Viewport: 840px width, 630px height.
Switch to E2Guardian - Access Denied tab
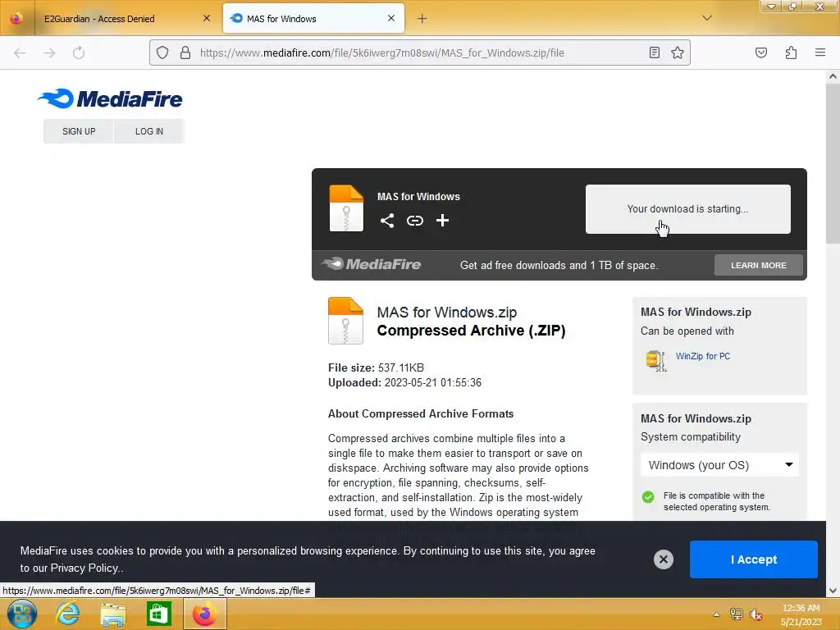click(x=125, y=19)
